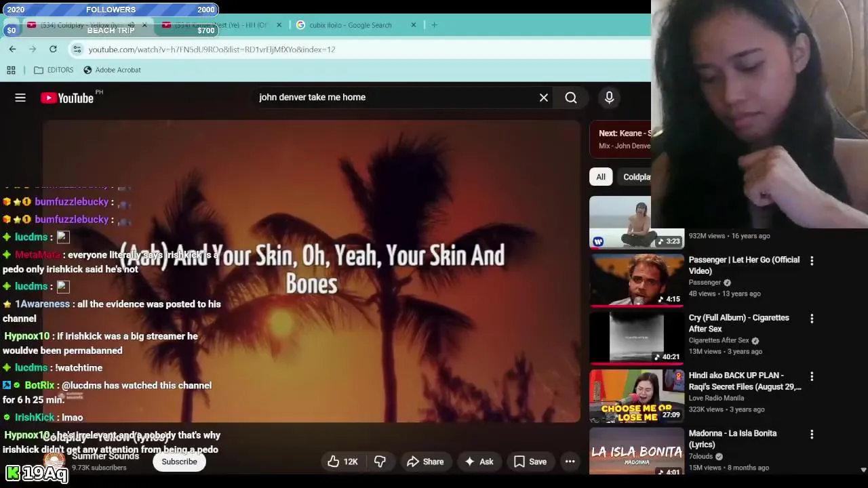Click the IrishKick username in chat
868x488 pixels.
(x=35, y=418)
